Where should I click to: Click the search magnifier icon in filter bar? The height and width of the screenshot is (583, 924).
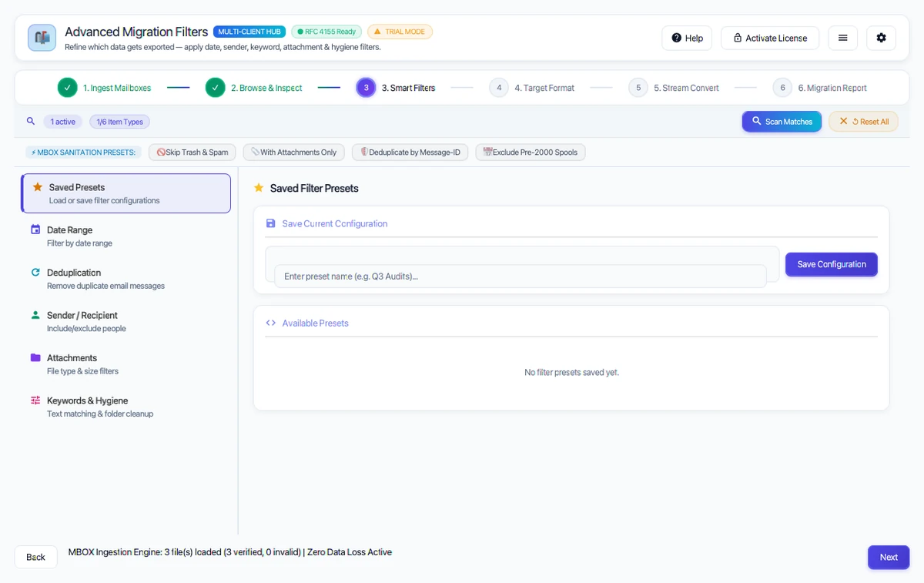31,121
